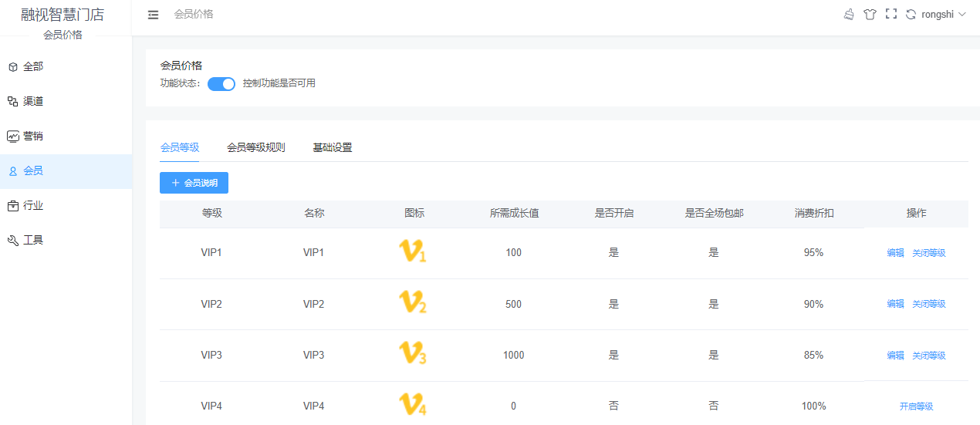This screenshot has width=980, height=425.
Task: Click the clean/brush icon in header
Action: coord(849,14)
